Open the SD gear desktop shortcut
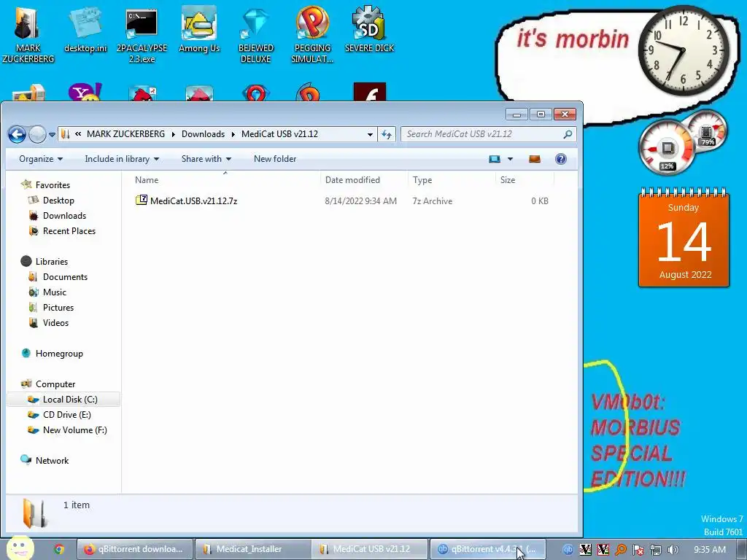Viewport: 747px width, 560px height. click(x=369, y=29)
